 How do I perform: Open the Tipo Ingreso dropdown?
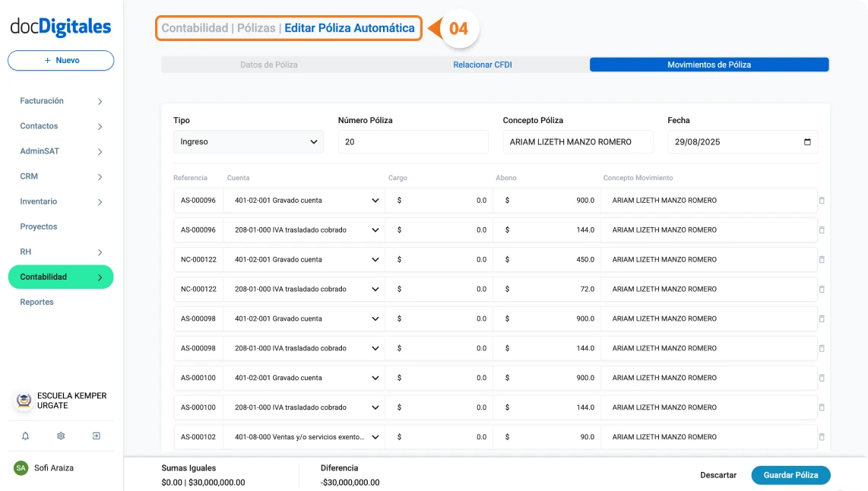coord(249,142)
